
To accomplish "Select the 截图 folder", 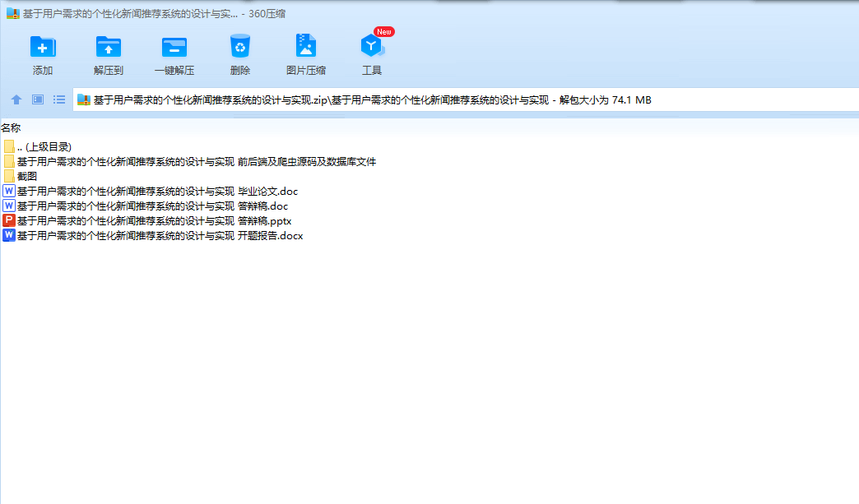I will pos(21,176).
